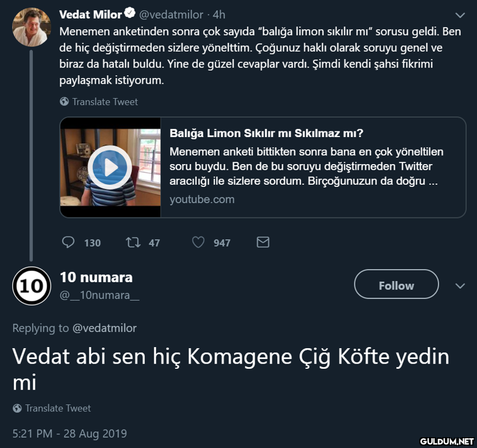The image size is (477, 448).
Task: Open the 10 numara avatar
Action: point(32,286)
